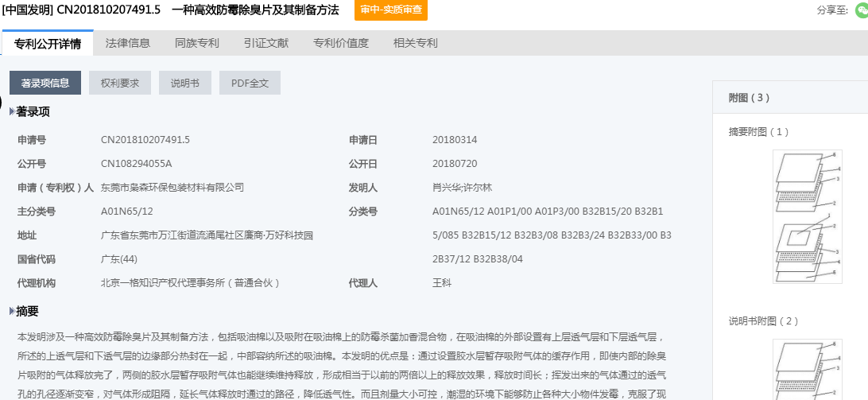
Task: Select the 引证文献 tab
Action: (x=266, y=43)
